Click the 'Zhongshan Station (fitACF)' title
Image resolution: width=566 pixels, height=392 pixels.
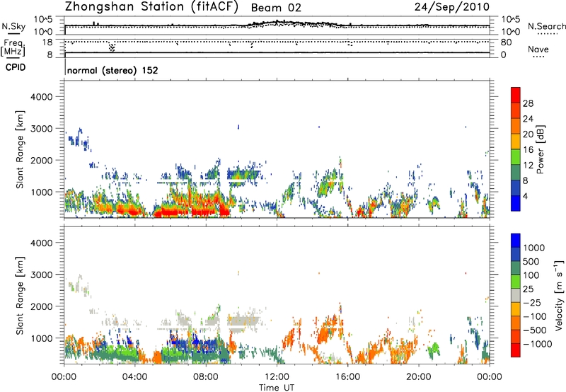[x=151, y=7]
